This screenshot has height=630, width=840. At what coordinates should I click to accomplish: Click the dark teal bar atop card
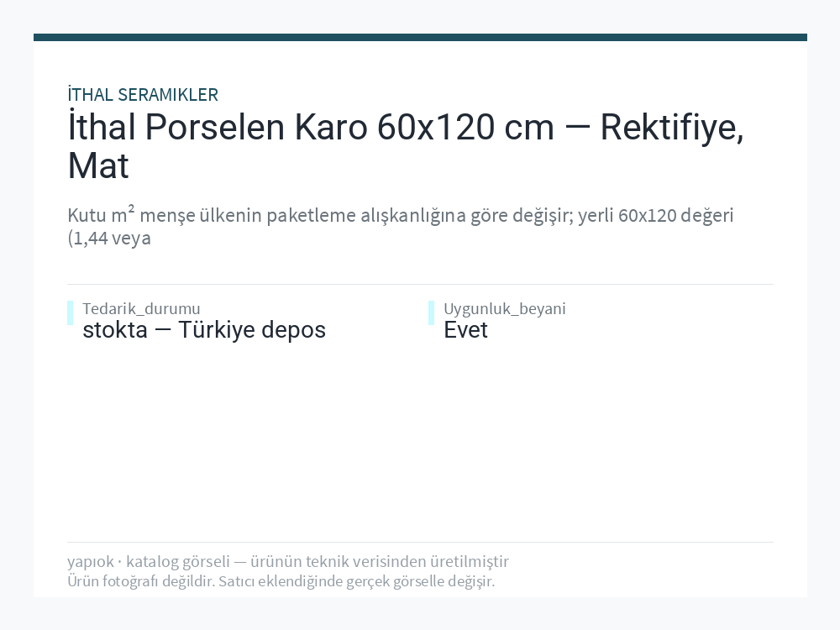coord(420,38)
